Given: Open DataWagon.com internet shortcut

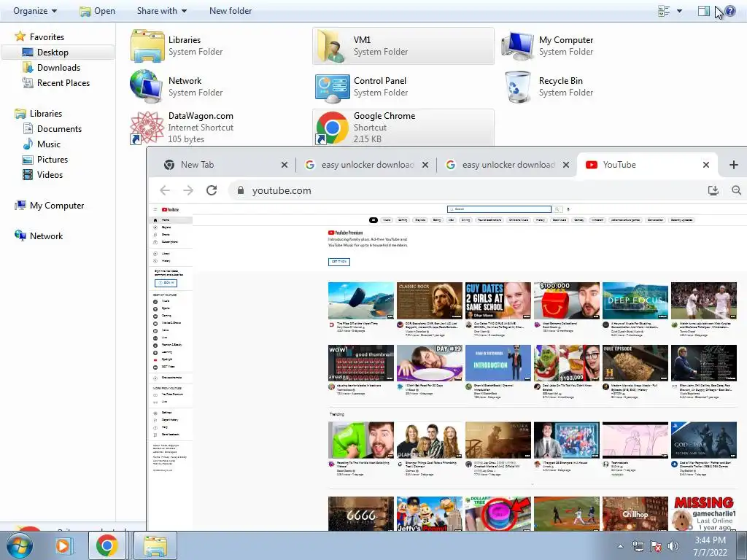Looking at the screenshot, I should 147,127.
